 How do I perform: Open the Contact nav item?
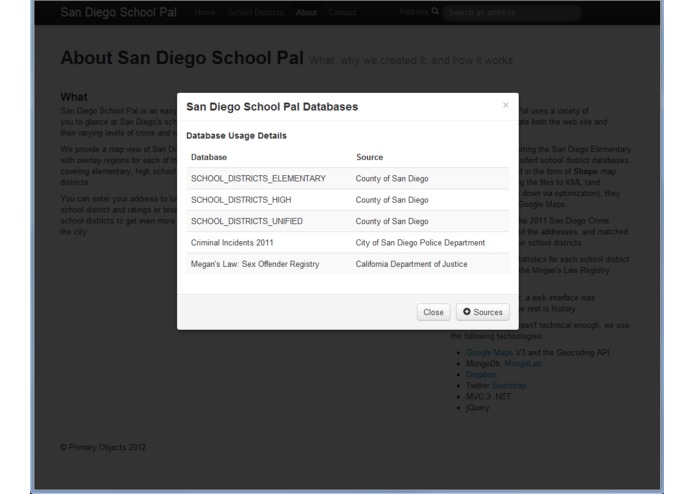point(342,12)
